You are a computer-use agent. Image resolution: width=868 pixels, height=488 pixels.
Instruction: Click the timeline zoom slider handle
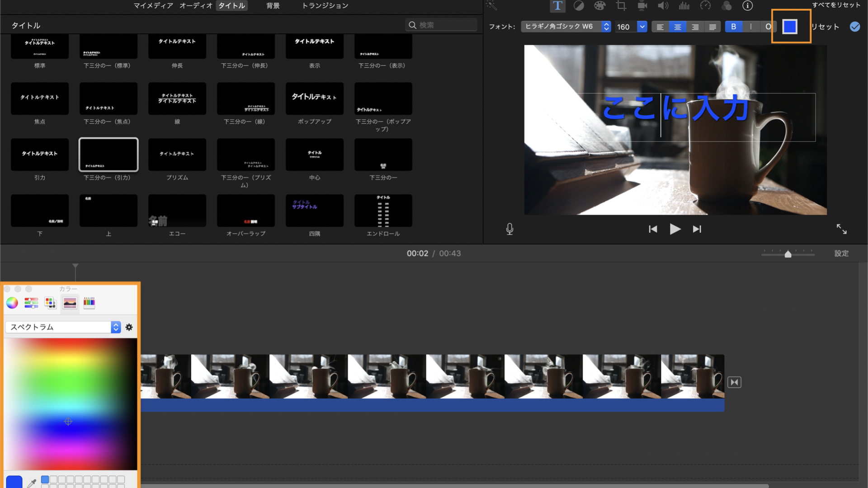pos(788,254)
